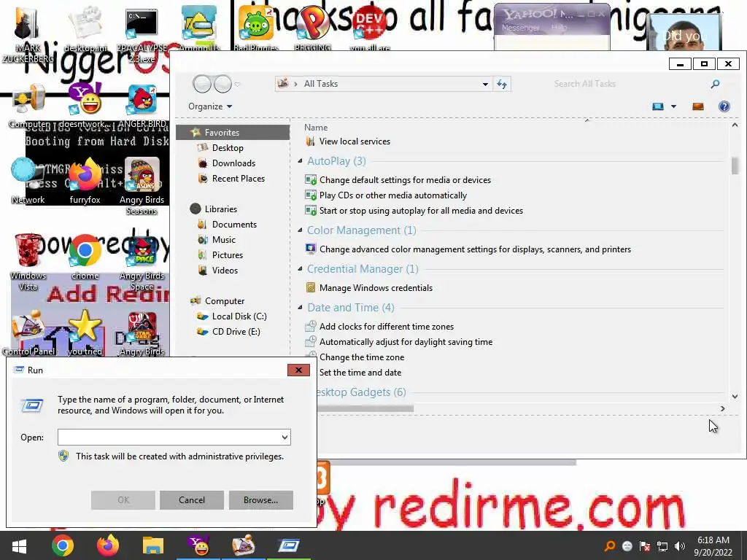Open the Control Panel desktop icon
Viewport: 747px width, 560px height.
[x=28, y=333]
